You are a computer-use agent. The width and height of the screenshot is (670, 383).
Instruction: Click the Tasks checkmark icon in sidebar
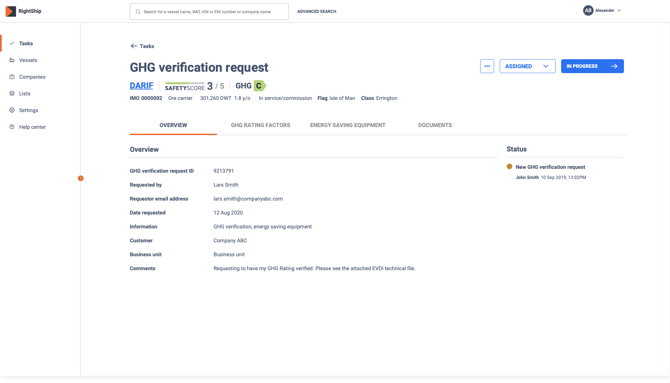(x=12, y=43)
